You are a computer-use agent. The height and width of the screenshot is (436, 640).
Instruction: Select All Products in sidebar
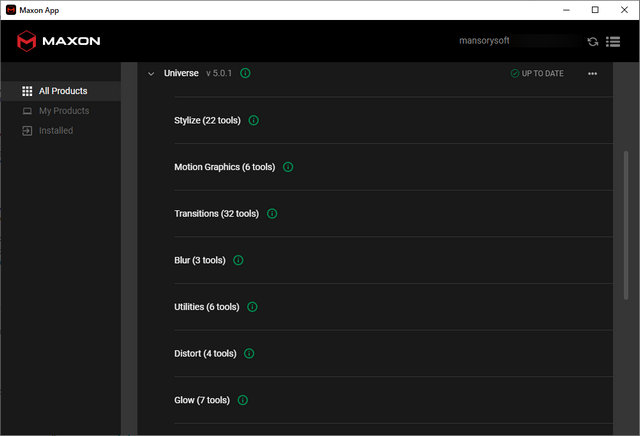point(61,91)
